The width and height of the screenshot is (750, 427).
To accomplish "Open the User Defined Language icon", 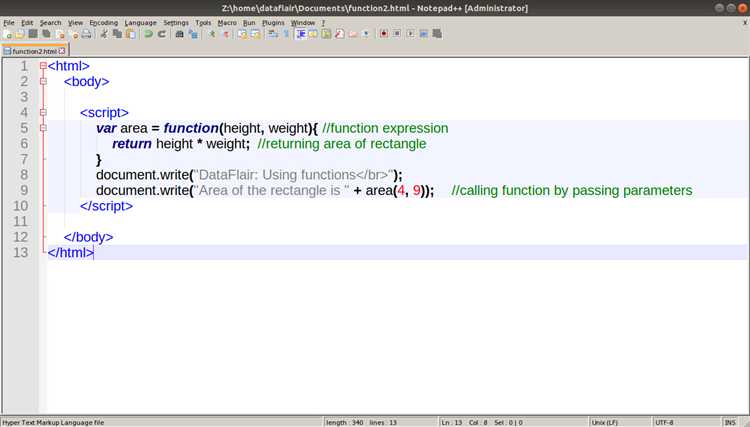I will pyautogui.click(x=313, y=34).
